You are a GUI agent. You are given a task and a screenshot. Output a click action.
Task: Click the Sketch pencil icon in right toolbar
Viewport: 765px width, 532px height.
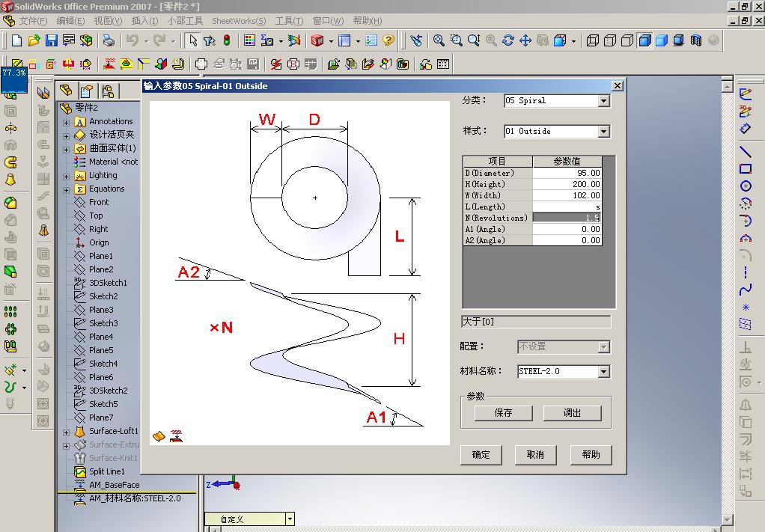coord(745,93)
